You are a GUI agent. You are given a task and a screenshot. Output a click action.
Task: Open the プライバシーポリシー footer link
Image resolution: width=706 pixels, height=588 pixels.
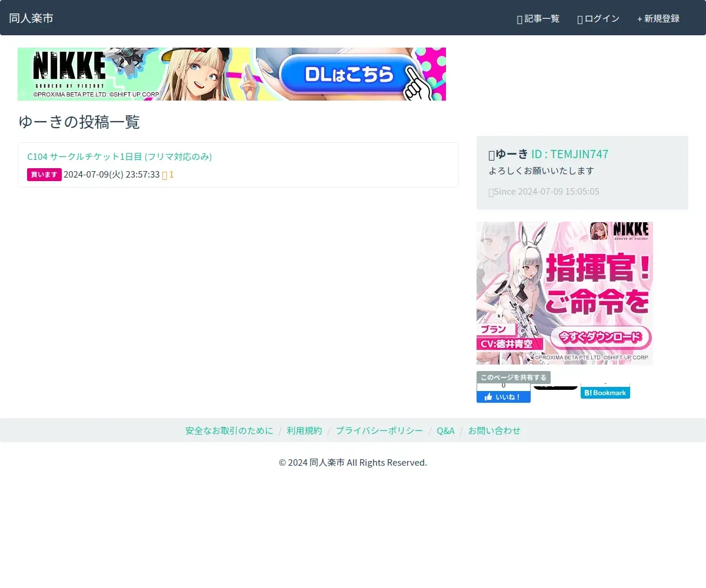pos(379,430)
